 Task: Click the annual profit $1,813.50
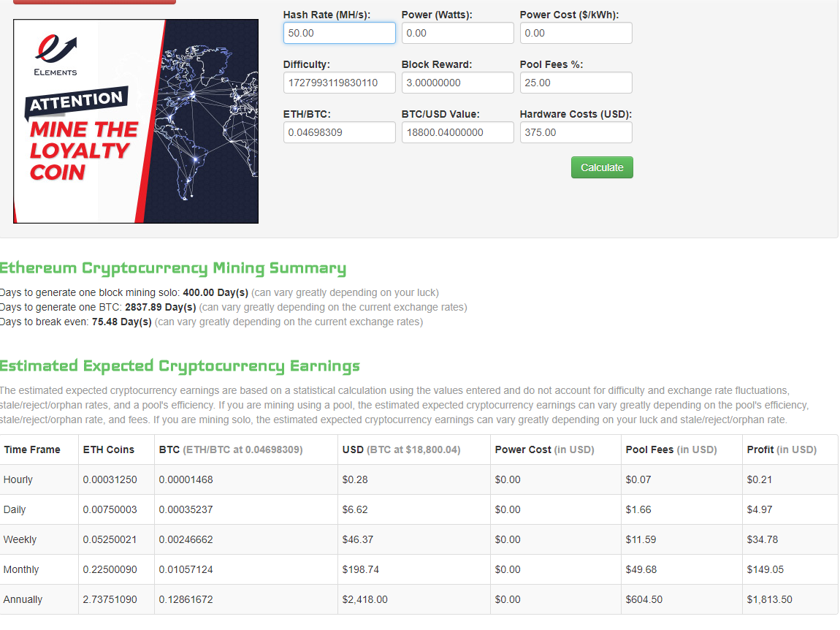click(x=769, y=599)
